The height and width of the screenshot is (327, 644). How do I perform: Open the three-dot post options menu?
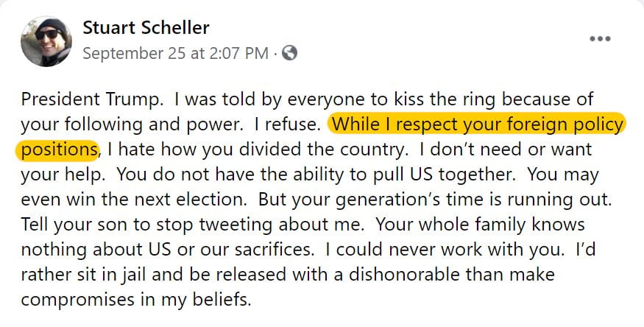[x=601, y=38]
